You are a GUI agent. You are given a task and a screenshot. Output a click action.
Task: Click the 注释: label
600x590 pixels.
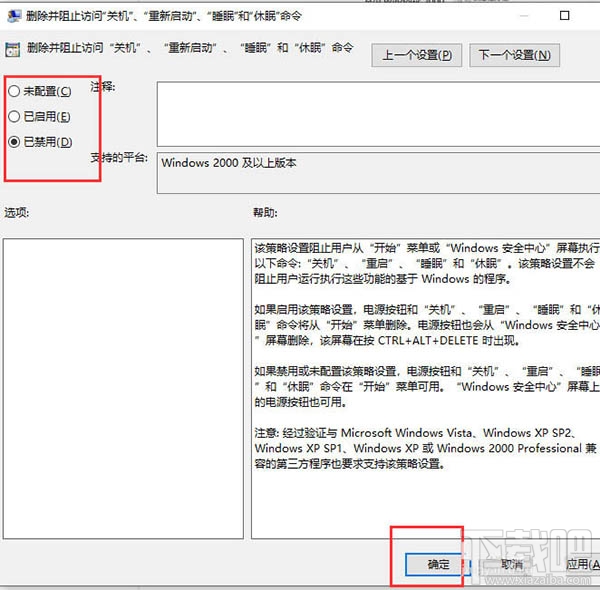[103, 87]
